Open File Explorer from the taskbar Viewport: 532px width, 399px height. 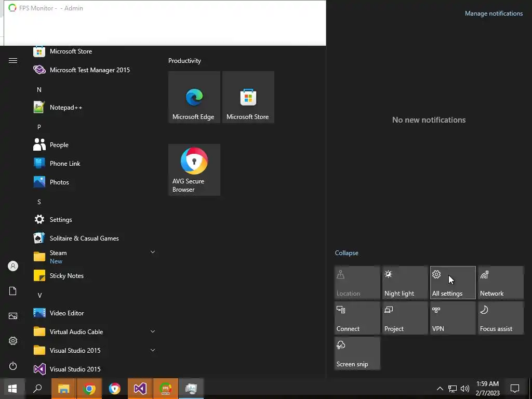pos(63,389)
